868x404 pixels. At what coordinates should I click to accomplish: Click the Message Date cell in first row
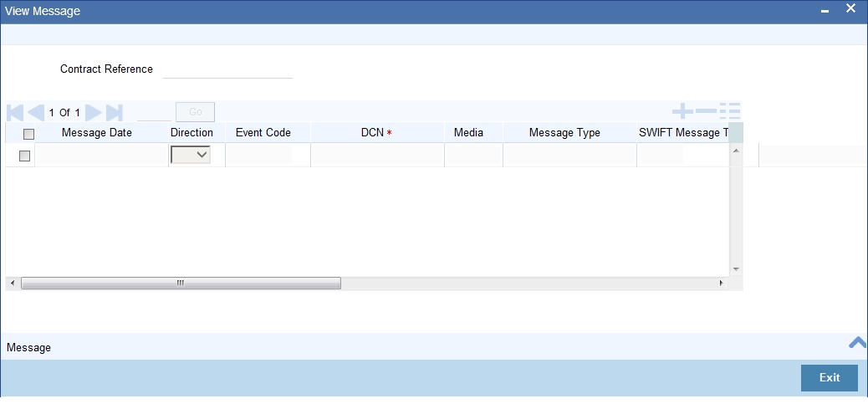101,155
